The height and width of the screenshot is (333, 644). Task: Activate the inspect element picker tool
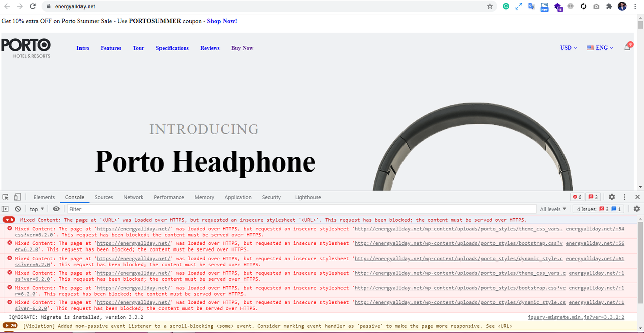coord(6,197)
